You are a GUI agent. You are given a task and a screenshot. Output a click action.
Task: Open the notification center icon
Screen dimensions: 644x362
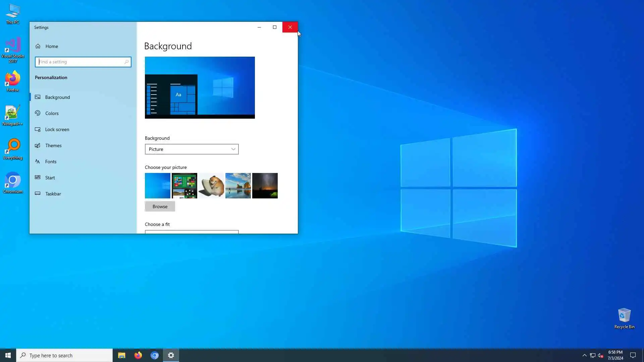(x=633, y=355)
